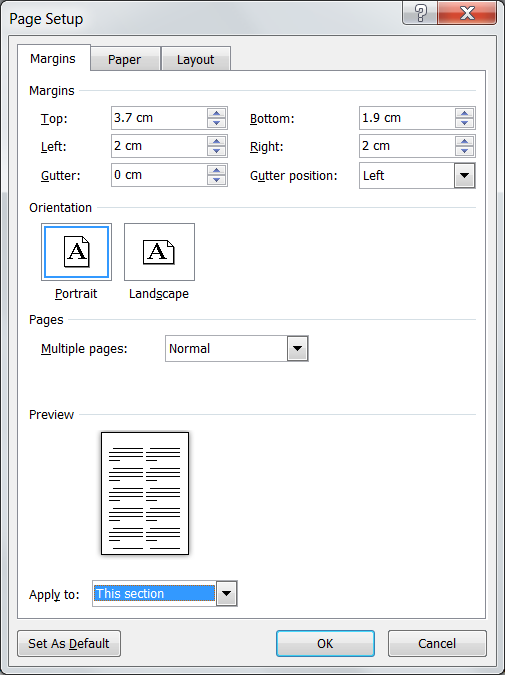505x675 pixels.
Task: Click the Set As Default button
Action: click(x=69, y=644)
